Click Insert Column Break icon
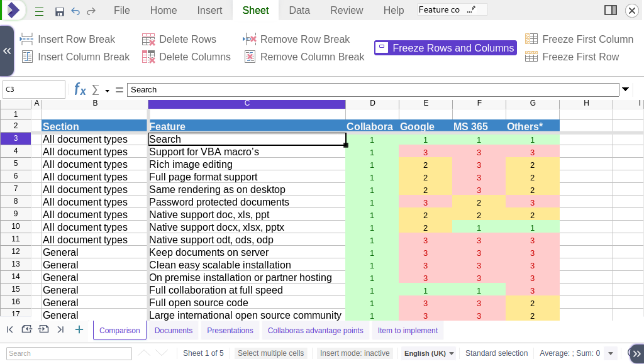The image size is (644, 364). pyautogui.click(x=27, y=57)
